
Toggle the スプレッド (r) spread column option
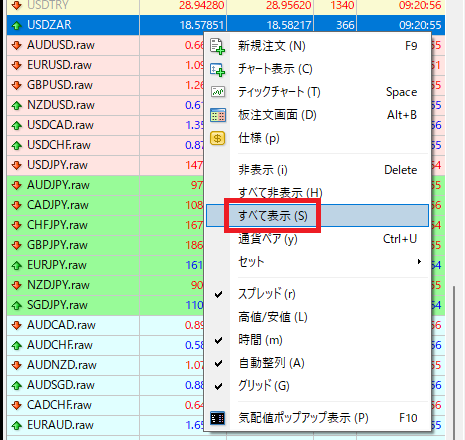[x=317, y=294]
